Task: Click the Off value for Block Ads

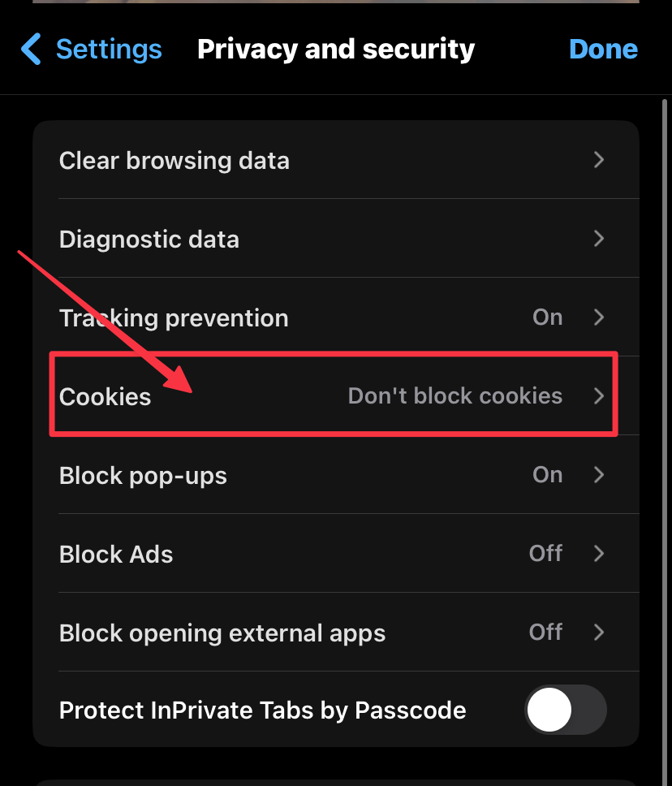Action: (545, 554)
